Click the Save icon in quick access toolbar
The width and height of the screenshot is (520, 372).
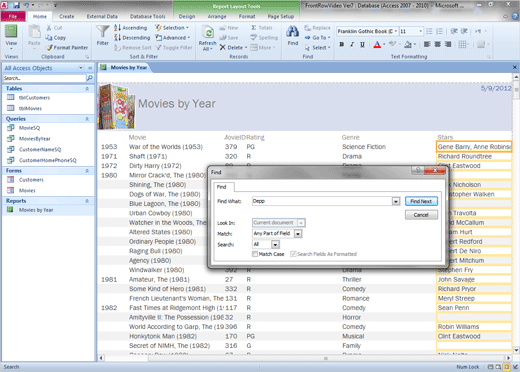(16, 5)
